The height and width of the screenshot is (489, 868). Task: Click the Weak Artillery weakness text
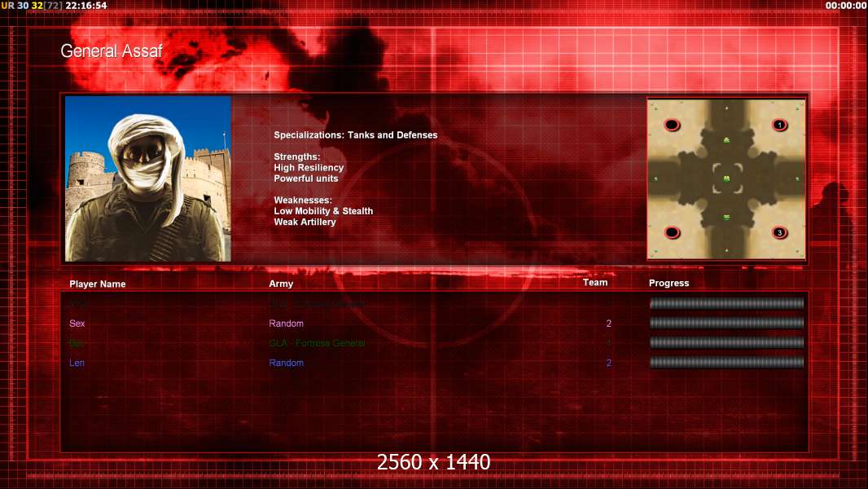pos(305,222)
